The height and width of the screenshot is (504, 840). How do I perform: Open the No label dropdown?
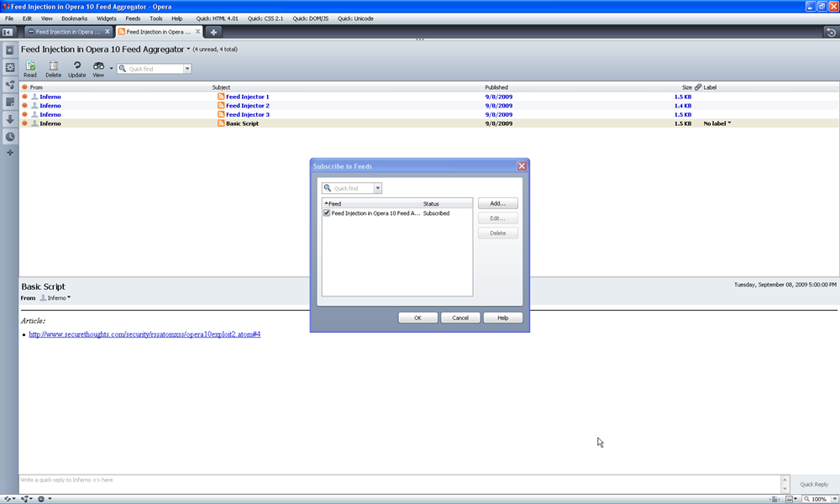(717, 123)
